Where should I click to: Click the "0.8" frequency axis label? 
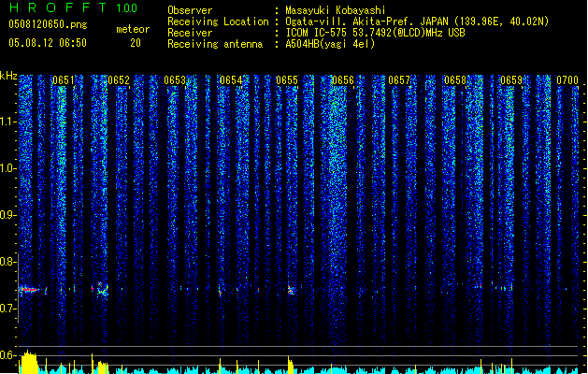[7, 262]
